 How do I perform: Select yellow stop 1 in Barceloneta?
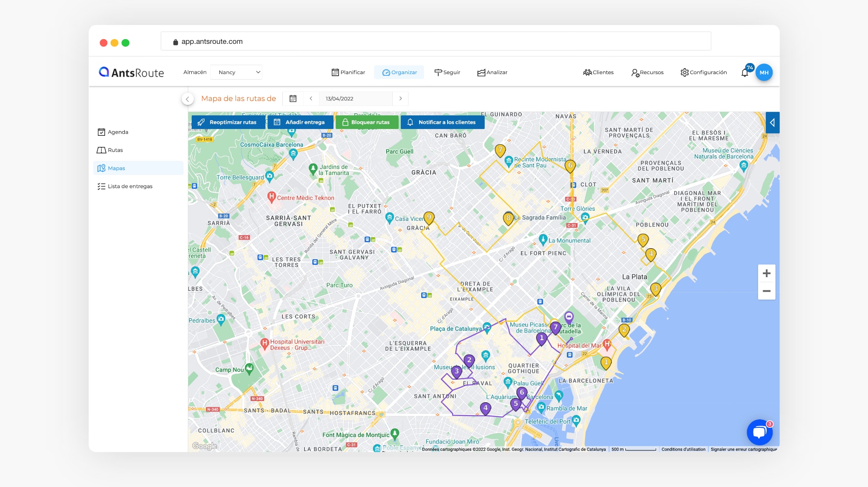[x=606, y=363]
